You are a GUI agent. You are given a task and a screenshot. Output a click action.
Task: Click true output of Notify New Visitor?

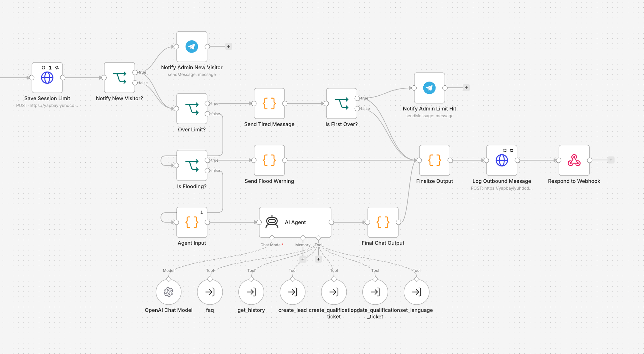click(135, 72)
